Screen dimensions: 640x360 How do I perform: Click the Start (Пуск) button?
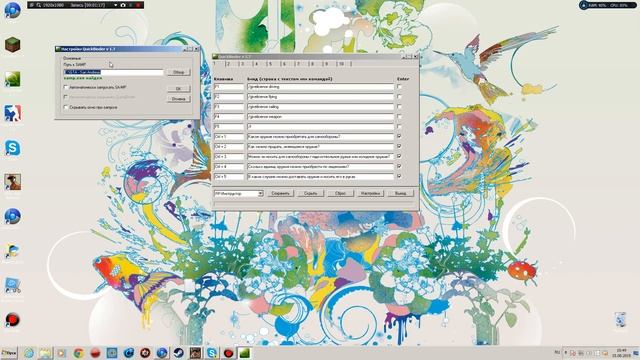pyautogui.click(x=9, y=353)
